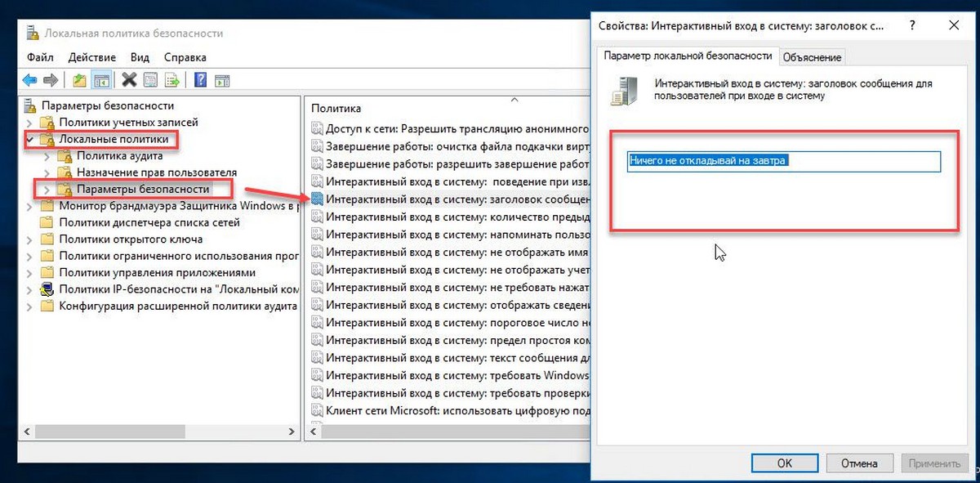Select Параметр локальной безопасности tab
This screenshot has height=483, width=980.
[x=688, y=56]
